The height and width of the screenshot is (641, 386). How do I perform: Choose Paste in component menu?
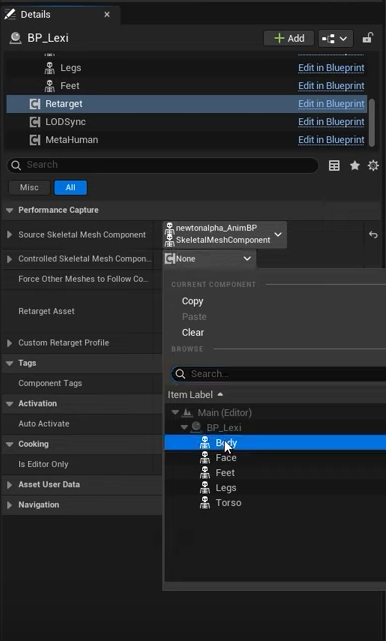click(x=194, y=317)
